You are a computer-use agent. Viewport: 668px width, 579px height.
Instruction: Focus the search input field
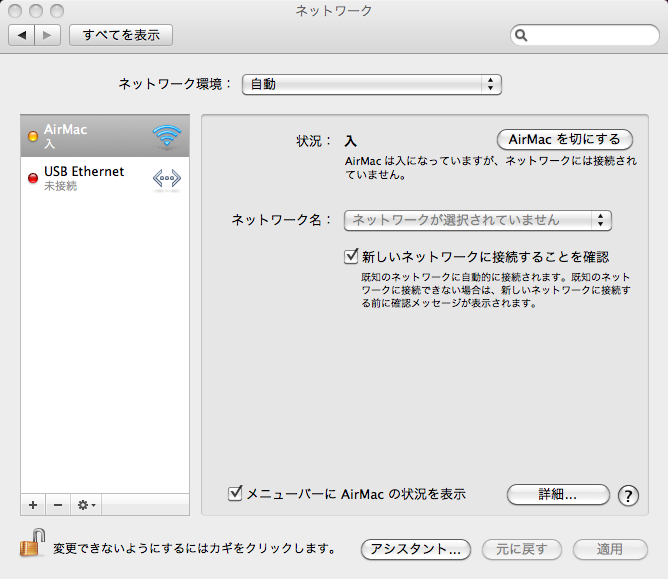(x=584, y=35)
